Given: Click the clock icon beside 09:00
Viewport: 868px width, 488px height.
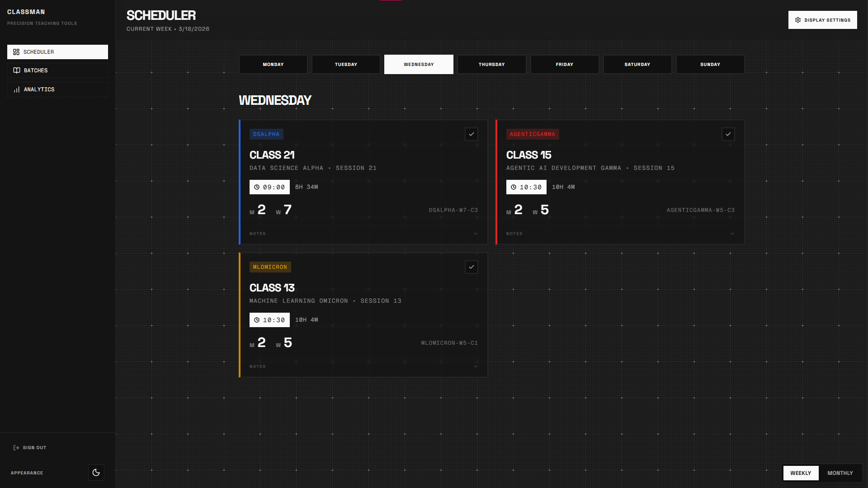Looking at the screenshot, I should tap(257, 187).
